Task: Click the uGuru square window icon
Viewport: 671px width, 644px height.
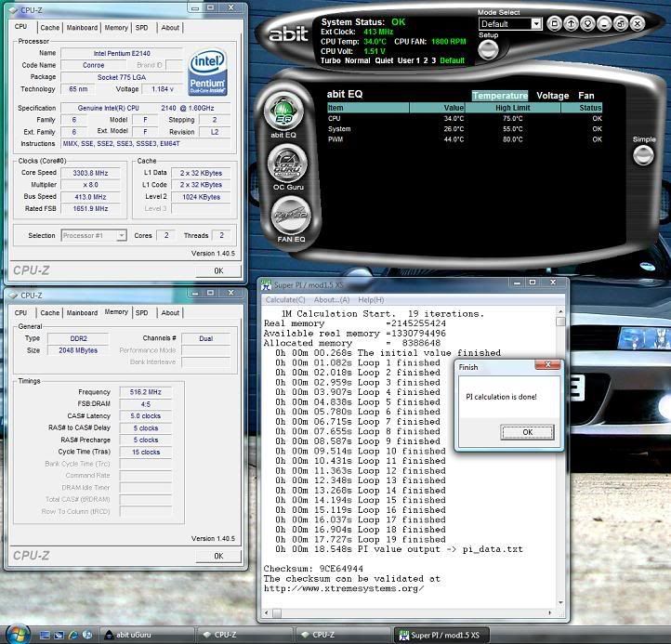Action: click(554, 23)
